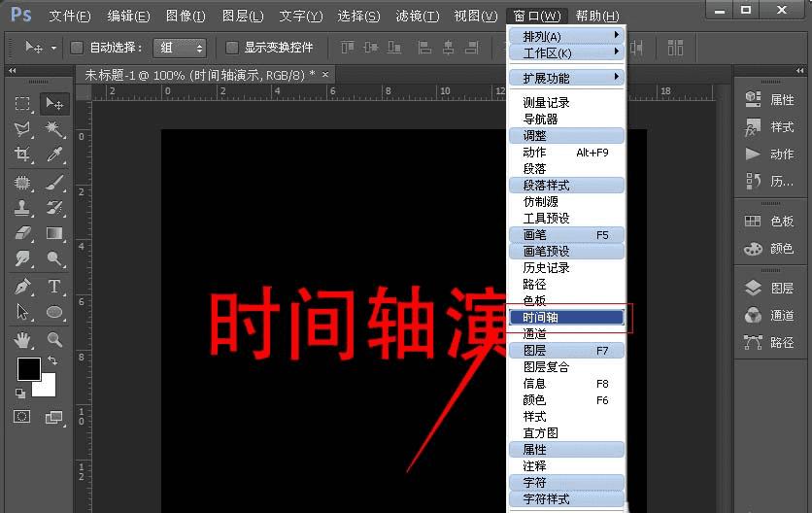Click Auto-Align Layers icon in options bar
Screen dimensions: 812x513
[x=675, y=48]
